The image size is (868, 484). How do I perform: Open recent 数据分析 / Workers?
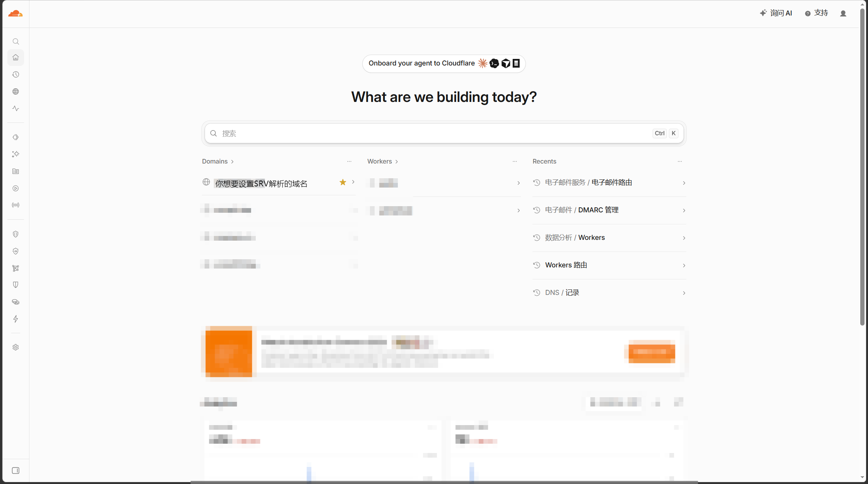[x=609, y=238]
